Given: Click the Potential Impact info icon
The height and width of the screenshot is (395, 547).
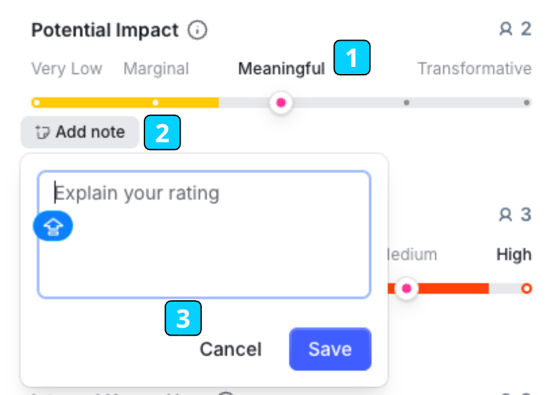Looking at the screenshot, I should (x=197, y=30).
